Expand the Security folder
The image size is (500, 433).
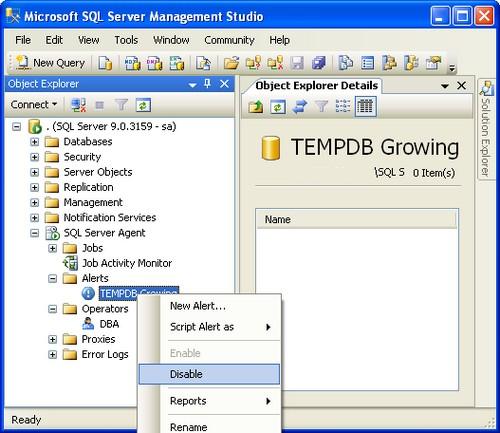click(34, 157)
